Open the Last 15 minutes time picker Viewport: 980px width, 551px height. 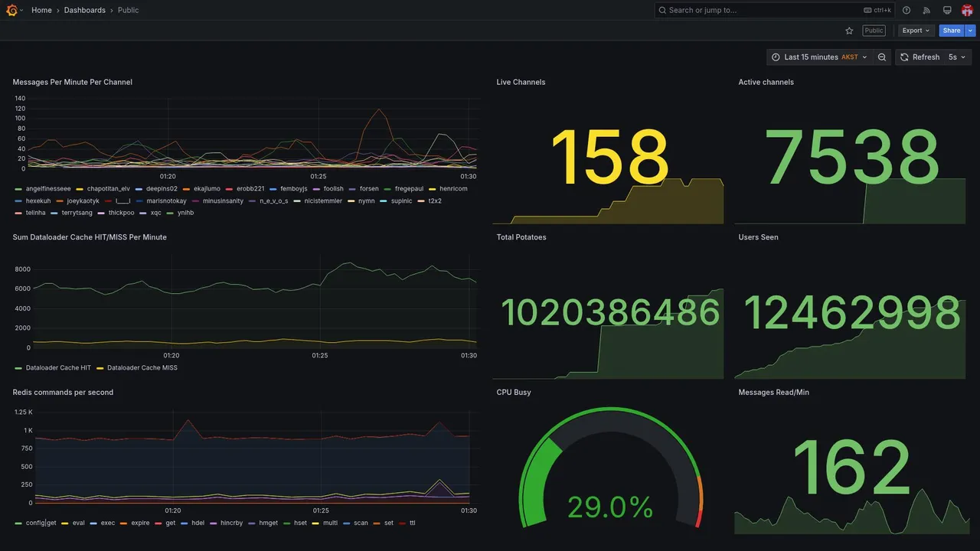[x=819, y=57]
